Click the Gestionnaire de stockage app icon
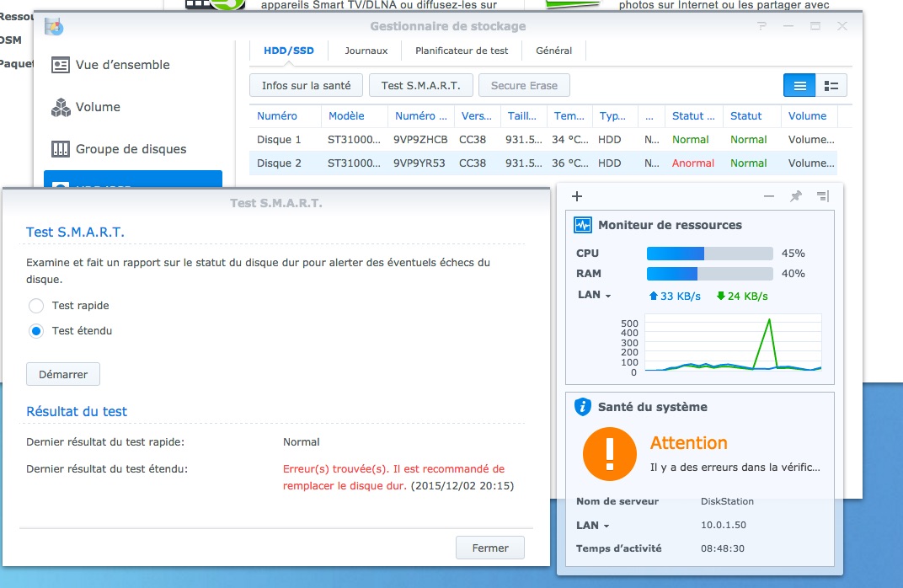 pos(54,26)
